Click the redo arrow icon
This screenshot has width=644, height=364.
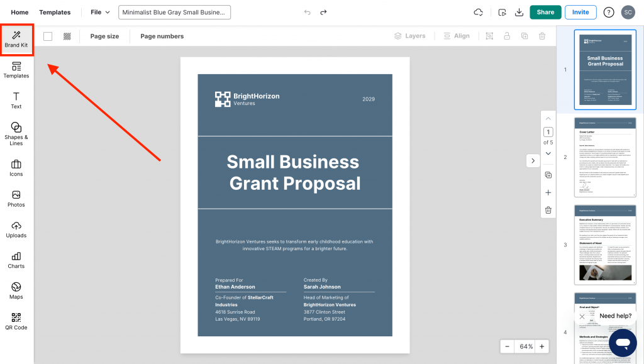(323, 13)
